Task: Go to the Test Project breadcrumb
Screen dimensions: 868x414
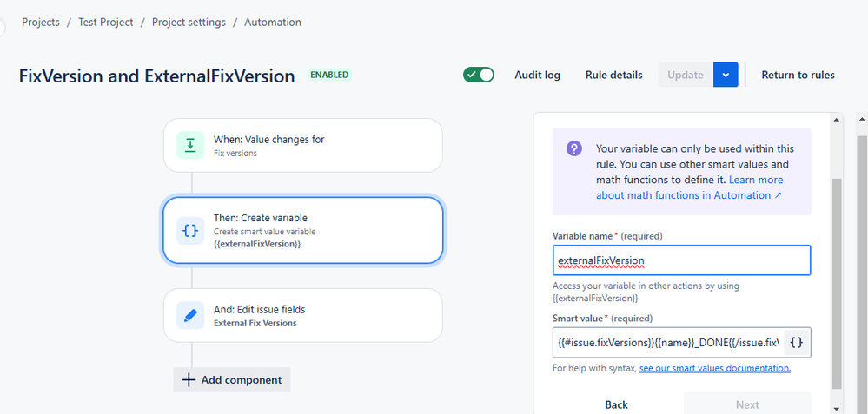Action: [x=106, y=22]
